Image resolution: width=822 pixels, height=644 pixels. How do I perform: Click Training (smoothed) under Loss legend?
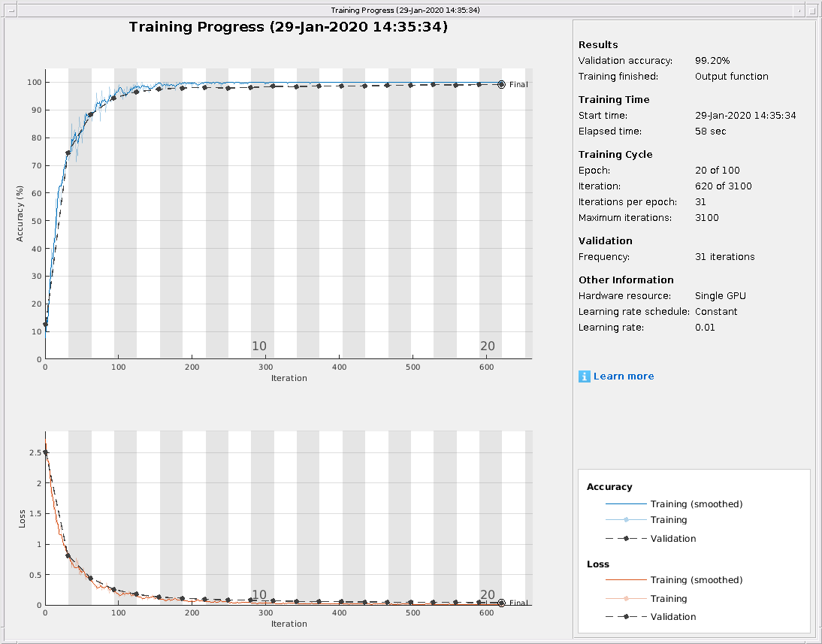click(697, 580)
